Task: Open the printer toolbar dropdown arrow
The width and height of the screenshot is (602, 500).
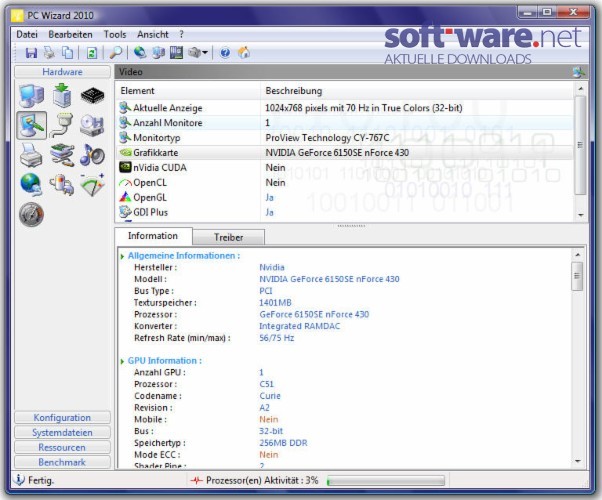Action: (x=205, y=53)
